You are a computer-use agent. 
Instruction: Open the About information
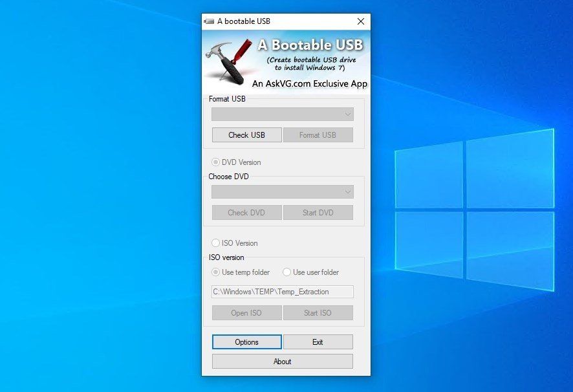(283, 362)
